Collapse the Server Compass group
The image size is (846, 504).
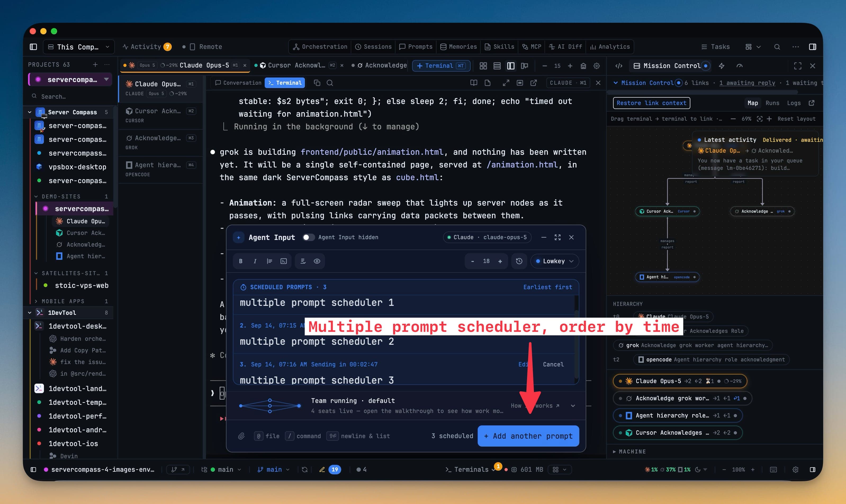(x=30, y=112)
